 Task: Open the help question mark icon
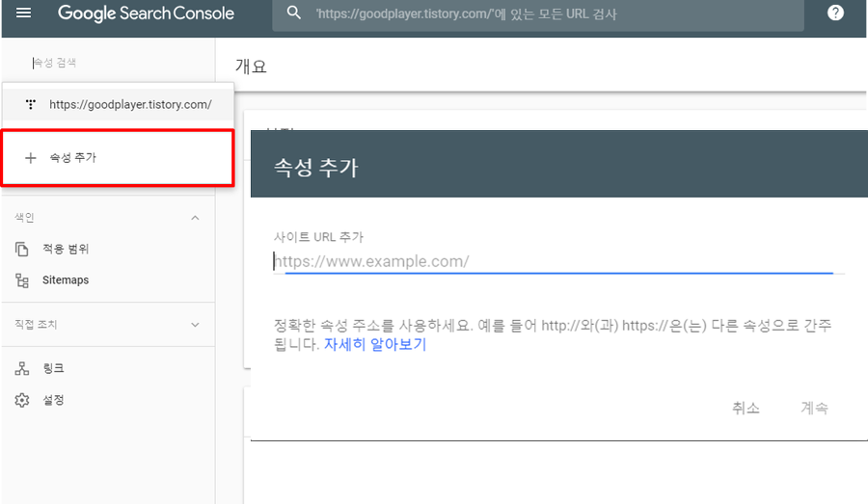[x=835, y=13]
